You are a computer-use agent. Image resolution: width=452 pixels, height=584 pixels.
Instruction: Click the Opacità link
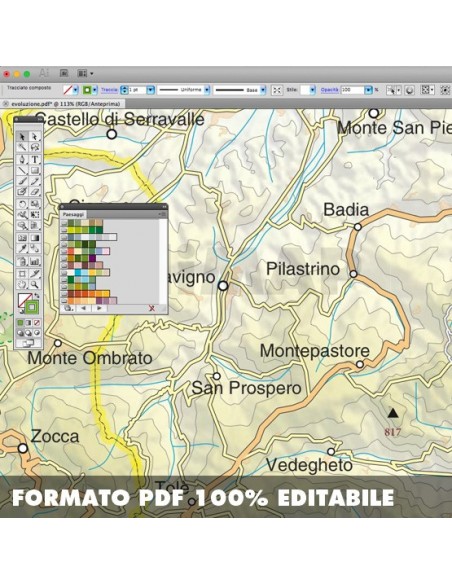click(330, 90)
